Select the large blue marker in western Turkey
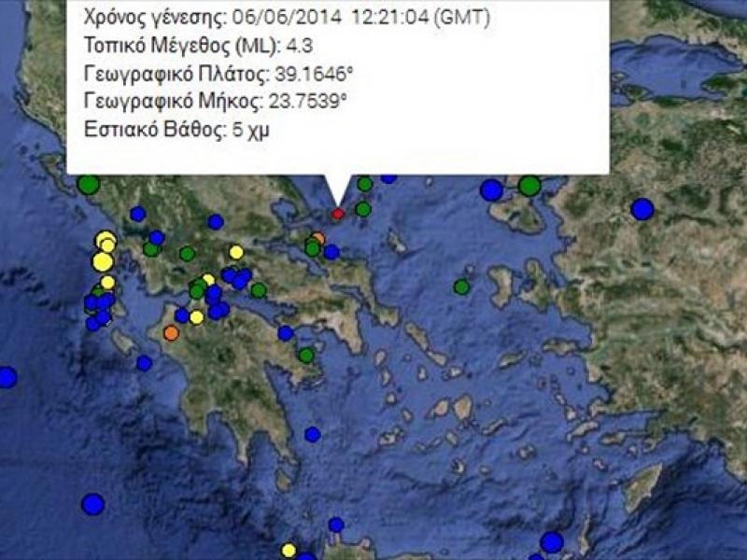Screen dimensions: 747x560 tap(641, 209)
